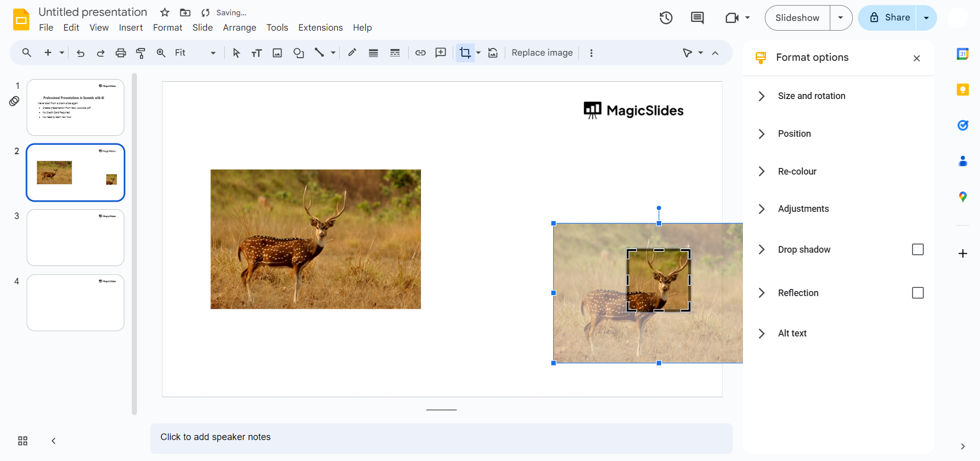Viewport: 980px width, 461px height.
Task: Select the Line tool
Action: click(320, 53)
